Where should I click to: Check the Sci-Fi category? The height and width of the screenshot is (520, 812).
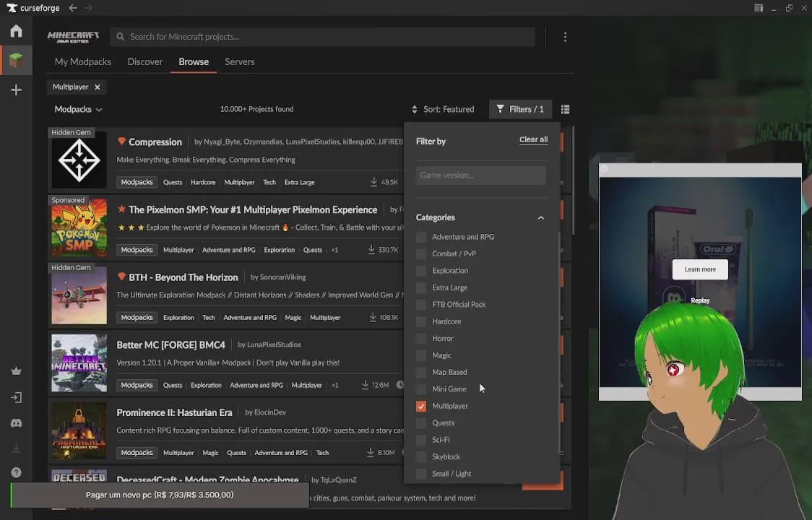[x=421, y=440]
